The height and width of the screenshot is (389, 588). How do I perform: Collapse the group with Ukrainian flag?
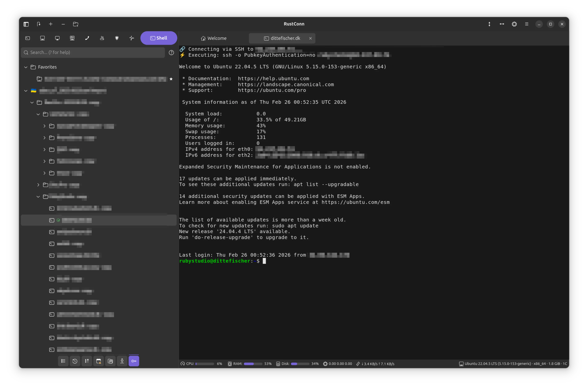pyautogui.click(x=26, y=91)
